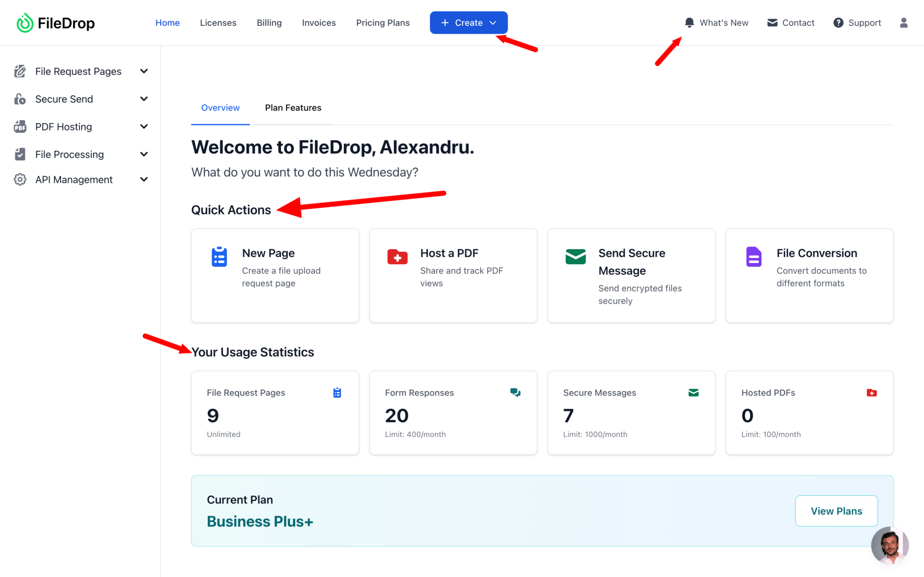Click the FileDrop logo icon
The height and width of the screenshot is (577, 924).
pyautogui.click(x=25, y=23)
